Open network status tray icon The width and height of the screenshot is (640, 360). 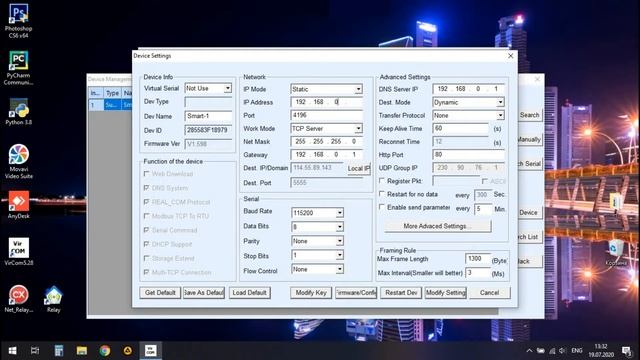pyautogui.click(x=552, y=351)
